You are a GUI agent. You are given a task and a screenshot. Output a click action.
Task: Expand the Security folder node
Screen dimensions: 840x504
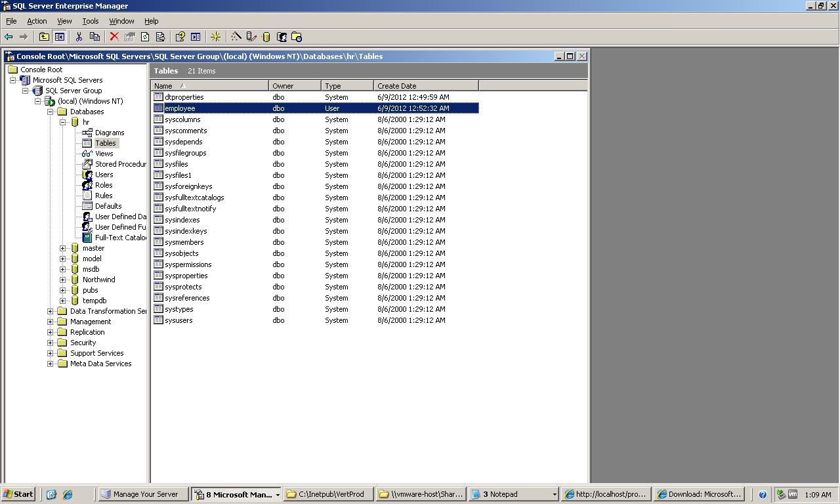(x=51, y=343)
